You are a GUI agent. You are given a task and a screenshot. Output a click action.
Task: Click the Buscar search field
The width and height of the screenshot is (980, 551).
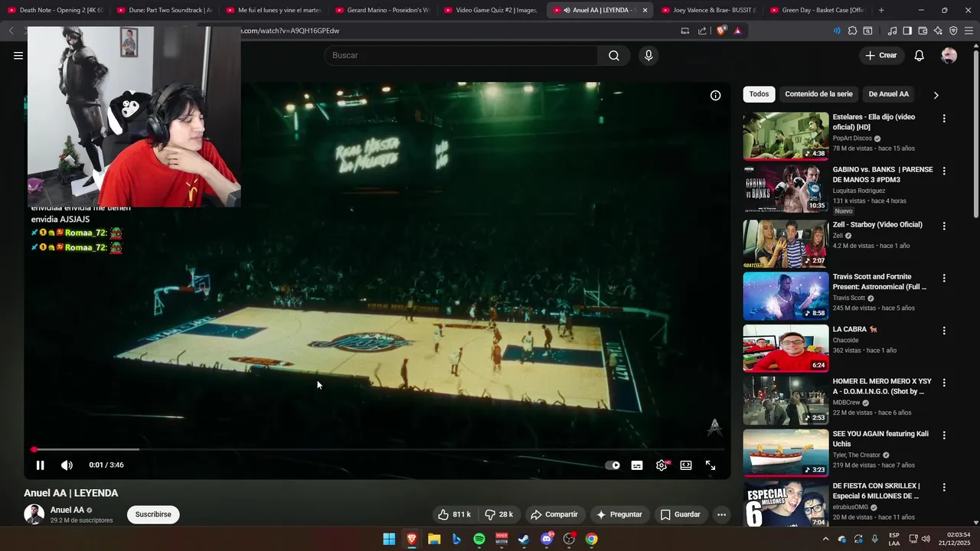[x=461, y=55]
